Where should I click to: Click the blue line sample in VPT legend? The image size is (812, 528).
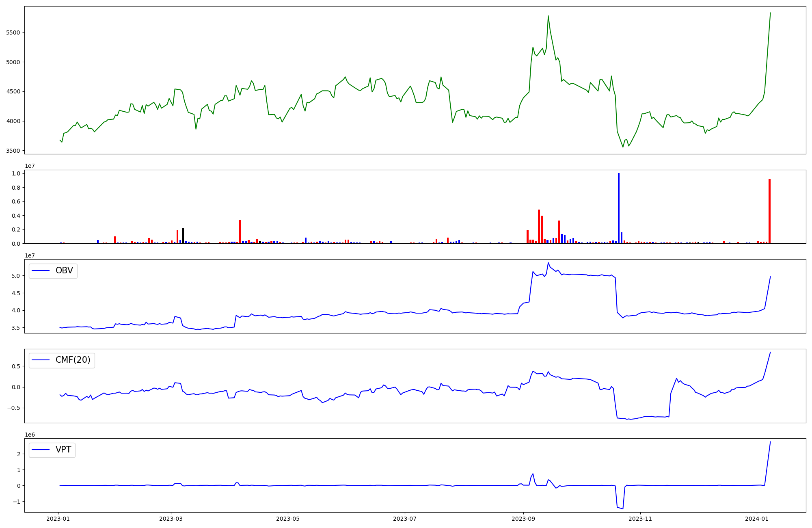coord(41,450)
